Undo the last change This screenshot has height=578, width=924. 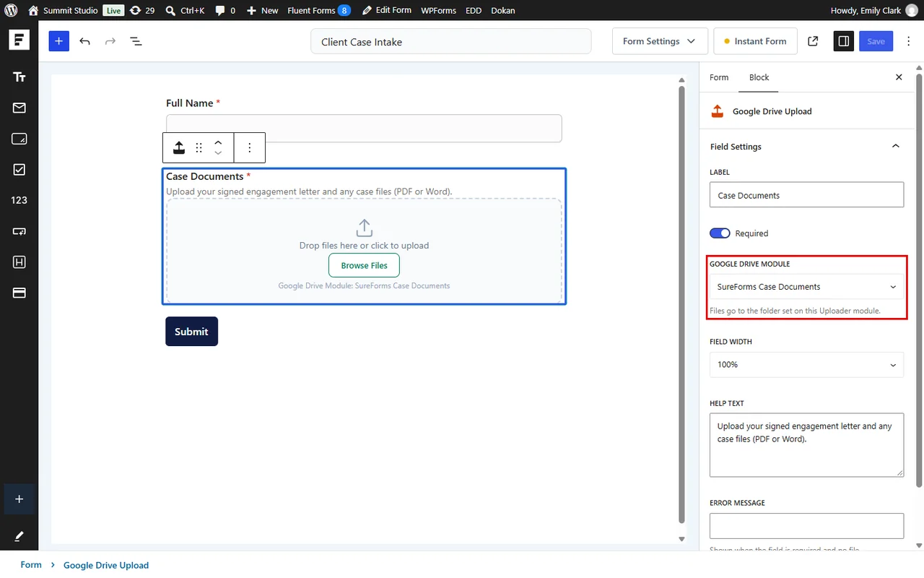[x=85, y=41]
